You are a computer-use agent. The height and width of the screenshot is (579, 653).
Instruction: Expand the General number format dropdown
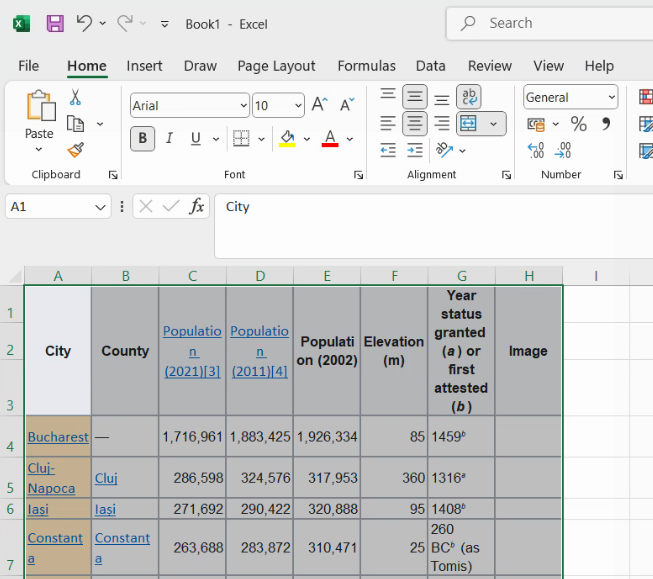point(610,97)
